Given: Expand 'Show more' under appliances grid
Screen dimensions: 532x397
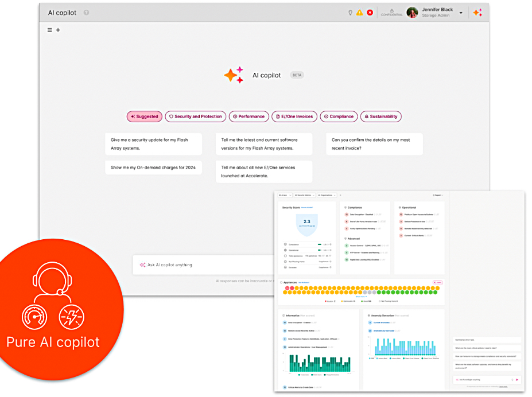Looking at the screenshot, I should (361, 297).
